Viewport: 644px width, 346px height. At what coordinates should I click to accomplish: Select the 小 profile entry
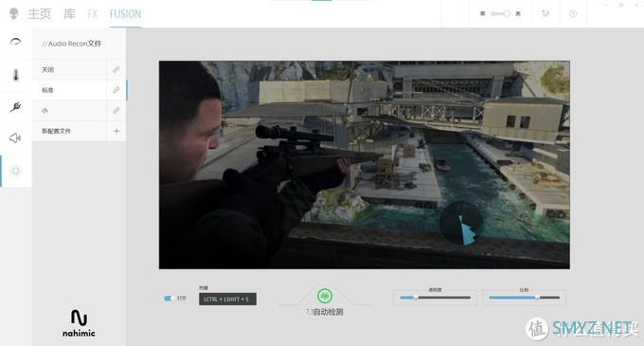[x=69, y=111]
